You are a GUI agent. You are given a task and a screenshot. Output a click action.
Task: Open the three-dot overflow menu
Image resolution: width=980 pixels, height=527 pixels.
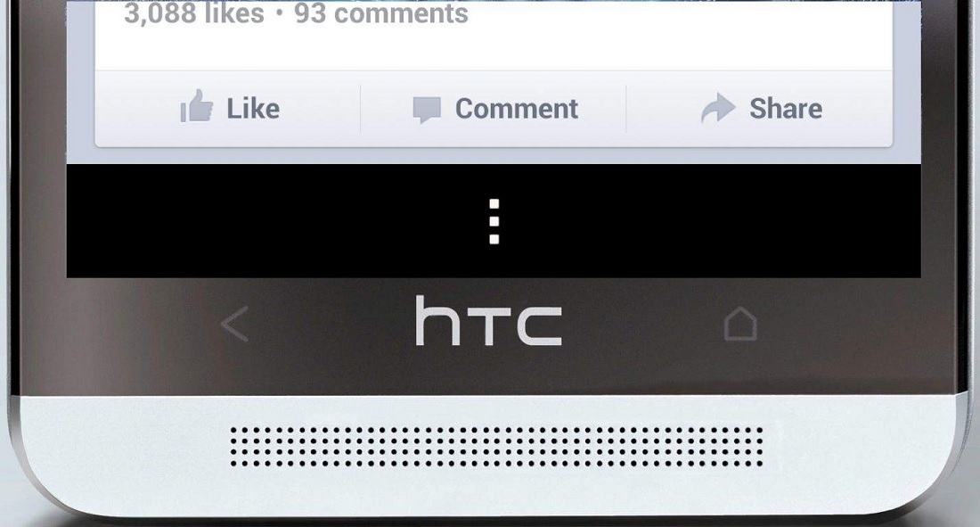tap(494, 221)
